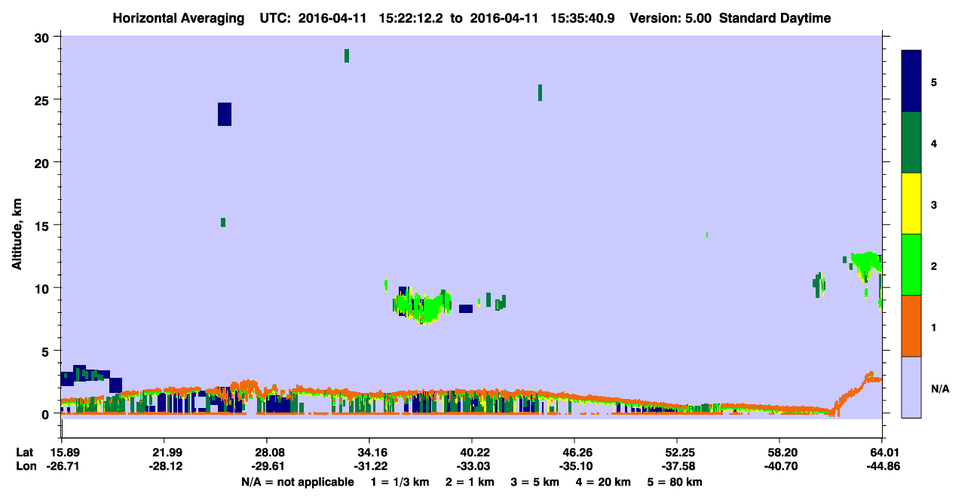Screen dimensions: 980x503
Task: Click the bright green color bar segment 2
Action: pyautogui.click(x=911, y=265)
